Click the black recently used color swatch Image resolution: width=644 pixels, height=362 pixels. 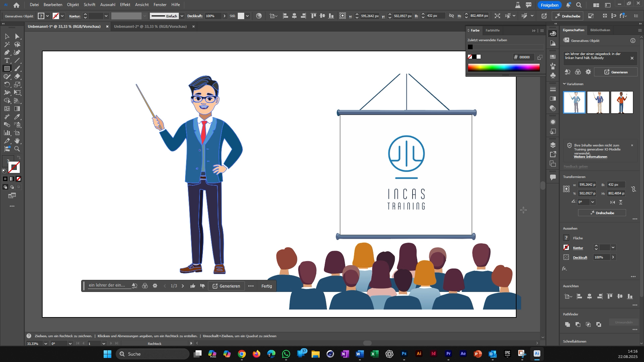pos(470,47)
